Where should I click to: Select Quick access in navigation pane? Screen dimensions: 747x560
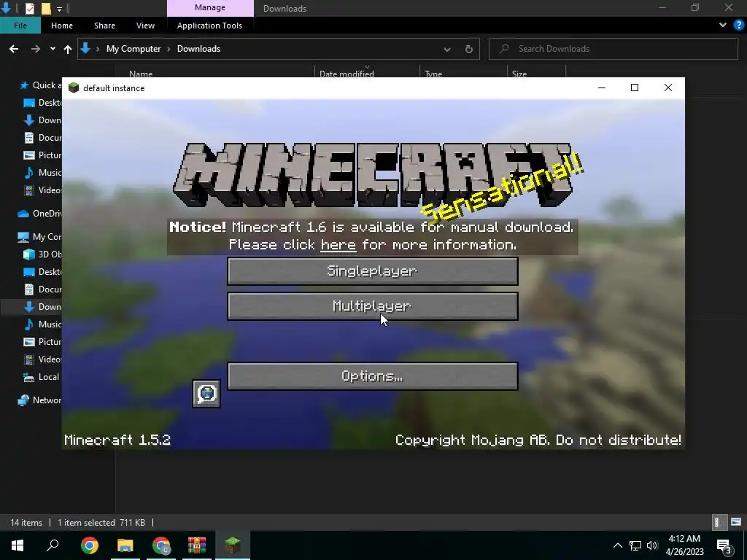[x=40, y=85]
